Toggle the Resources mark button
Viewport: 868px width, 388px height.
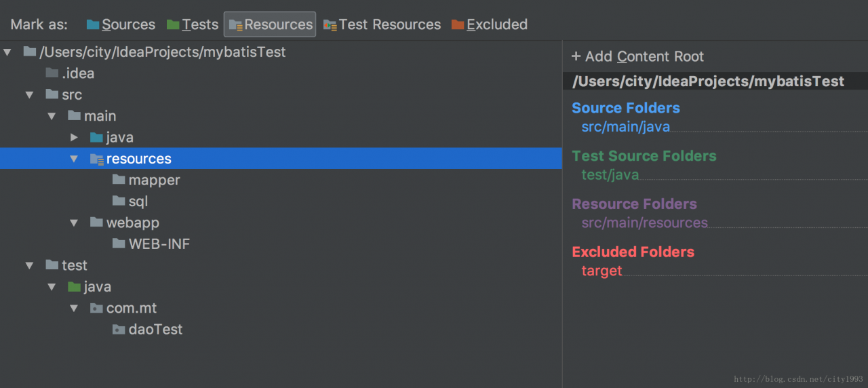click(270, 24)
